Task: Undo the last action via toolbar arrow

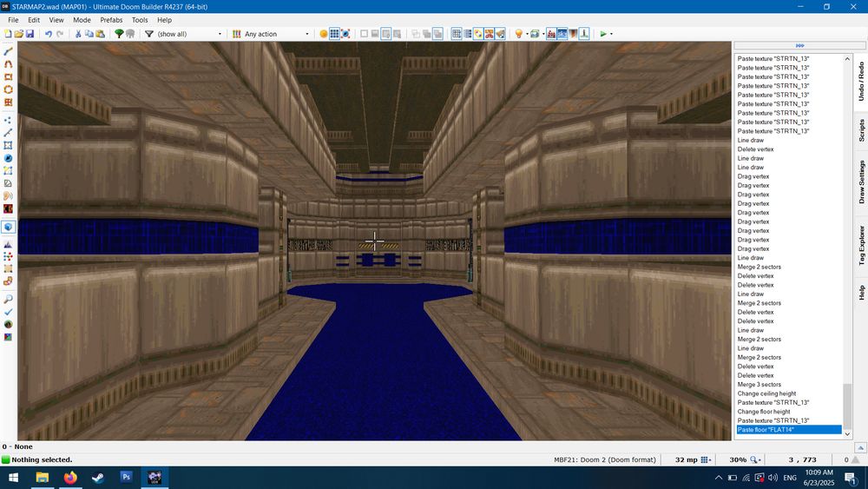Action: tap(49, 34)
